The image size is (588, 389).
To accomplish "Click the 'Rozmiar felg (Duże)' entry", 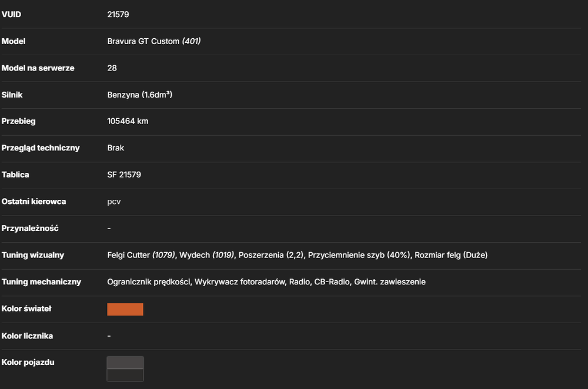I will coord(451,255).
